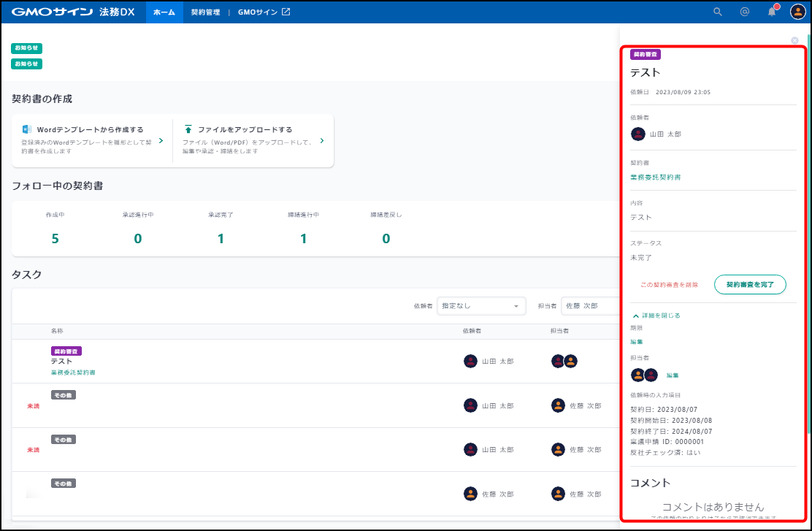This screenshot has width=812, height=531.
Task: Switch to the ホーム tab
Action: (164, 12)
